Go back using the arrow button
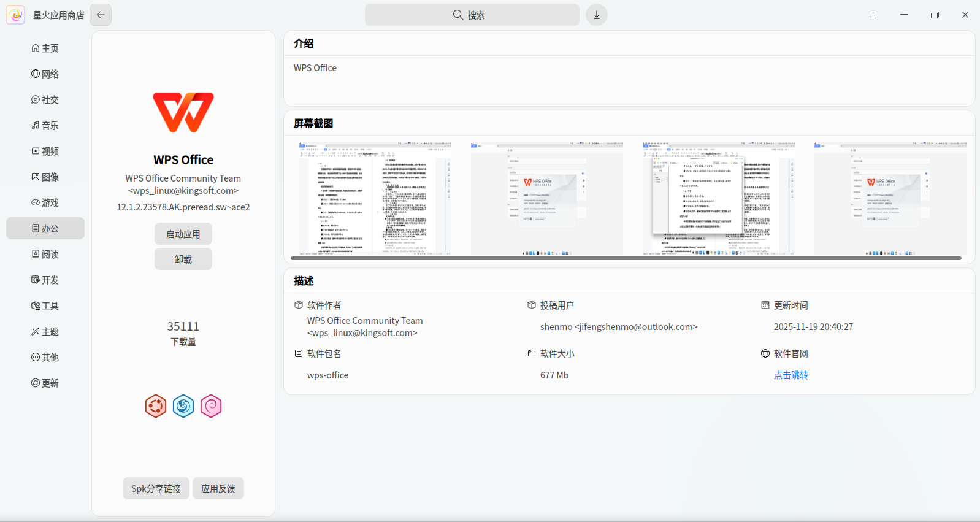Image resolution: width=980 pixels, height=522 pixels. coord(101,15)
